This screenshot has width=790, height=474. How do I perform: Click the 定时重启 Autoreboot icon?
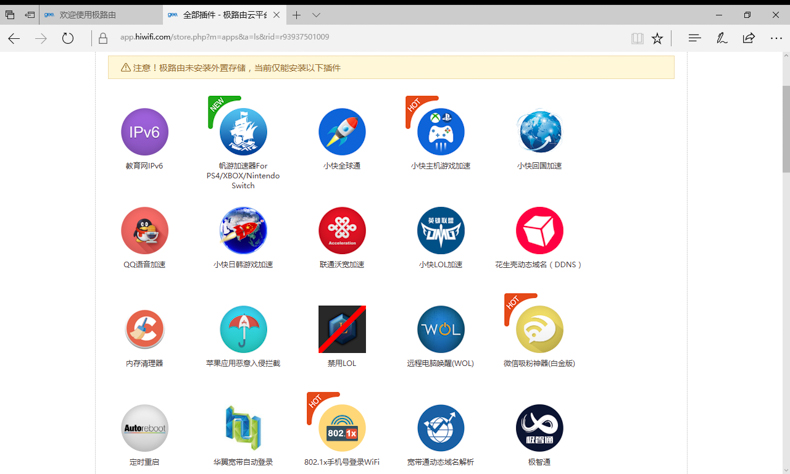144,428
